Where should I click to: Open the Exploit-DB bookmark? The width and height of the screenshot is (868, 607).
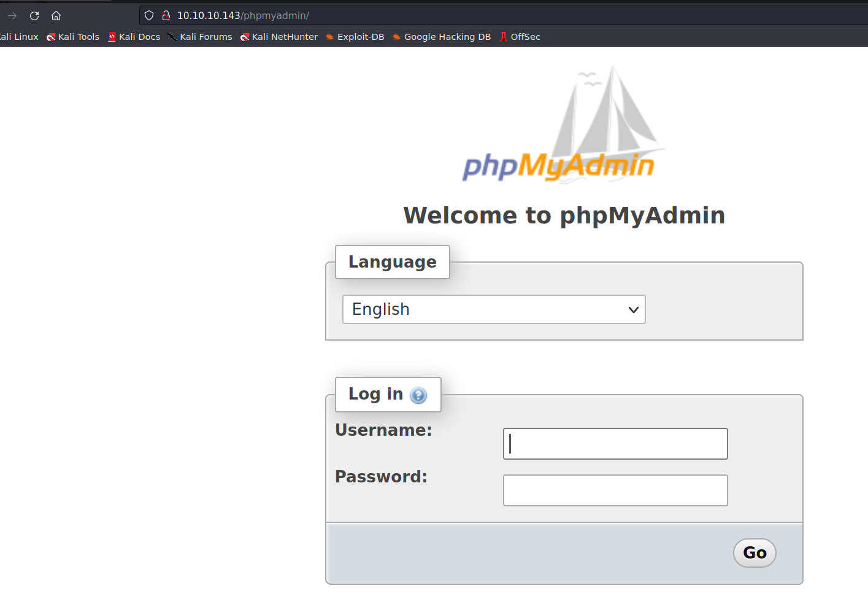(355, 37)
